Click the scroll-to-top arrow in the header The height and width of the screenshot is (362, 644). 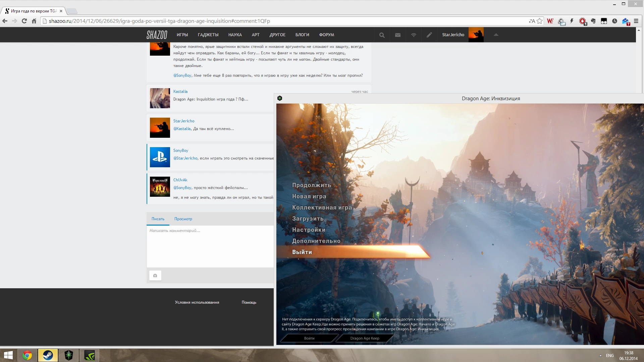496,35
